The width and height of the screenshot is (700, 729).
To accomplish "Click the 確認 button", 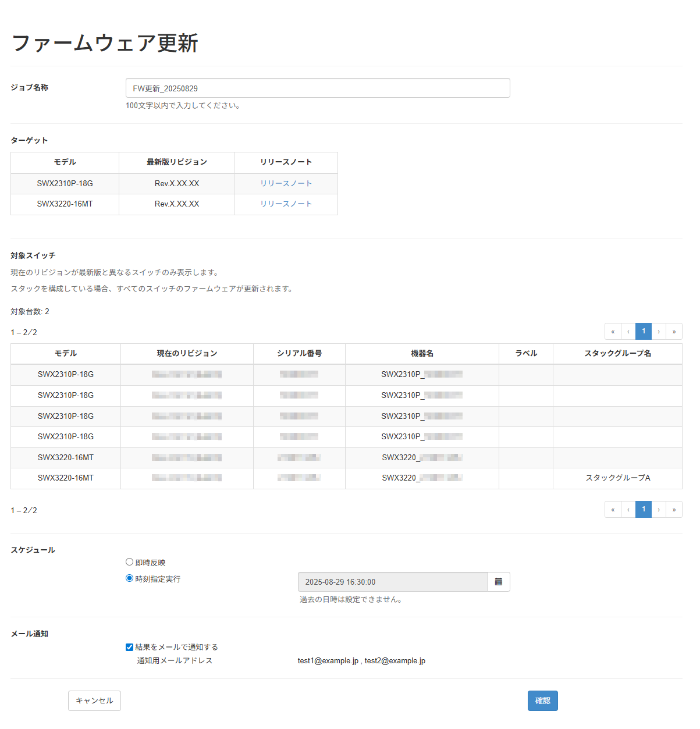I will click(x=542, y=700).
